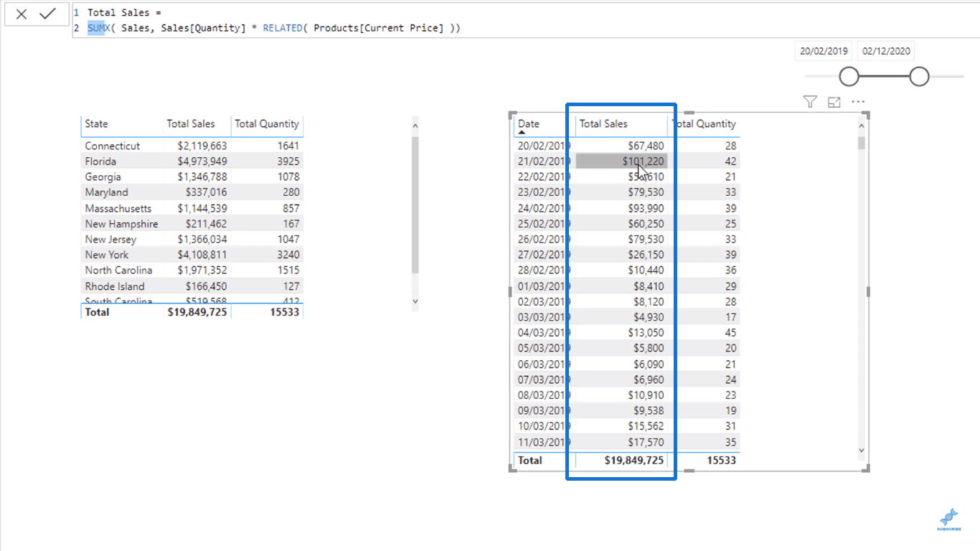Click New York's quantity value 3240
Screen dimensions: 980x551
click(x=288, y=255)
